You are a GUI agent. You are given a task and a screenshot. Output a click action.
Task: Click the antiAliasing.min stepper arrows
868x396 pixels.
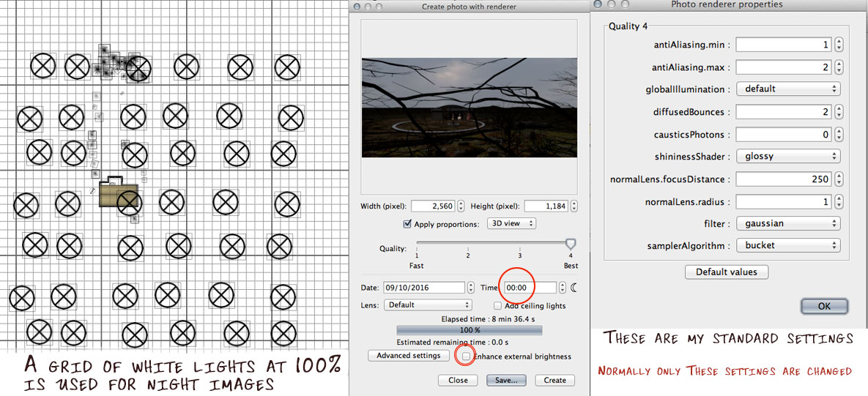(x=839, y=45)
